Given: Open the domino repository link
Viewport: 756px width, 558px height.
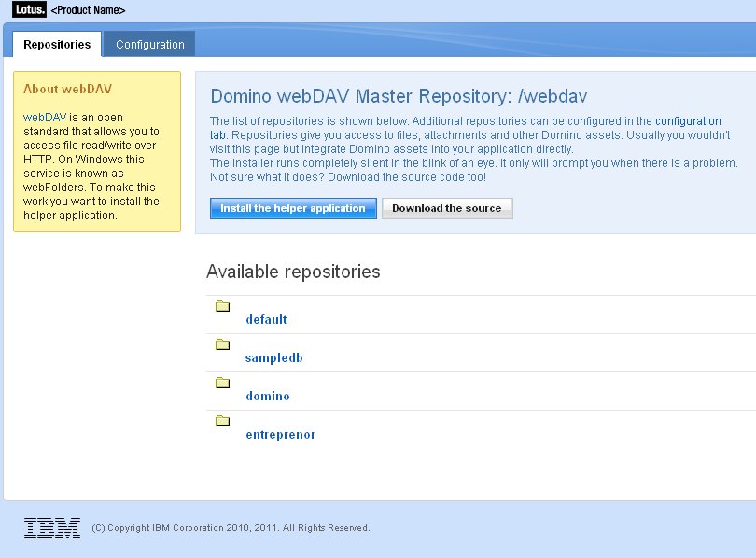Looking at the screenshot, I should [268, 396].
